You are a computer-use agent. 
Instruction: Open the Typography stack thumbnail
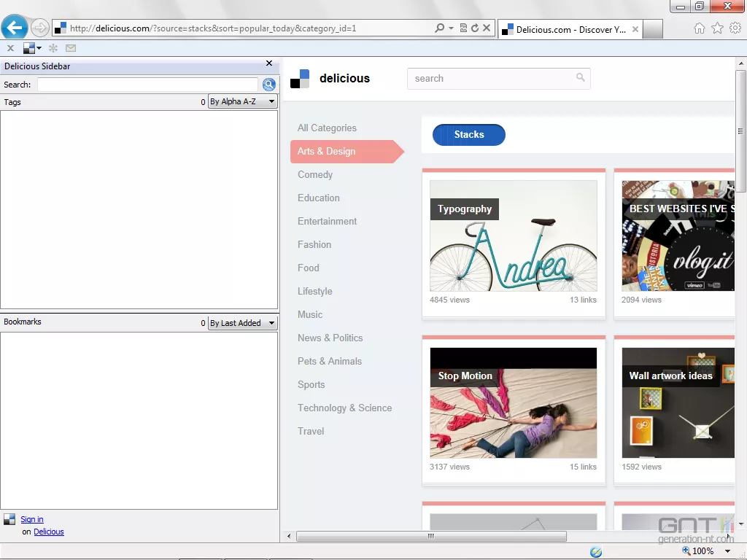tap(513, 236)
